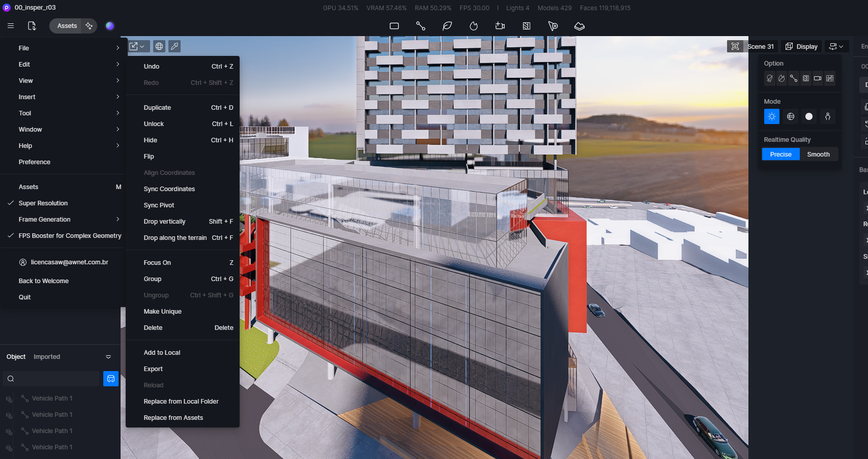Select the wireframe globe mode
Image resolution: width=868 pixels, height=459 pixels.
pos(791,116)
